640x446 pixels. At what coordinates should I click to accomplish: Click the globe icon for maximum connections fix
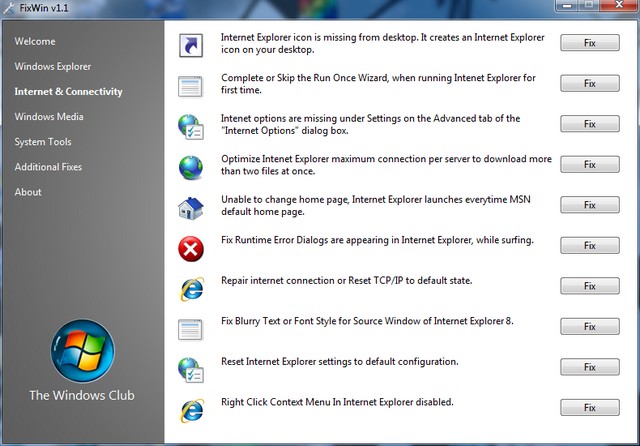pyautogui.click(x=191, y=167)
